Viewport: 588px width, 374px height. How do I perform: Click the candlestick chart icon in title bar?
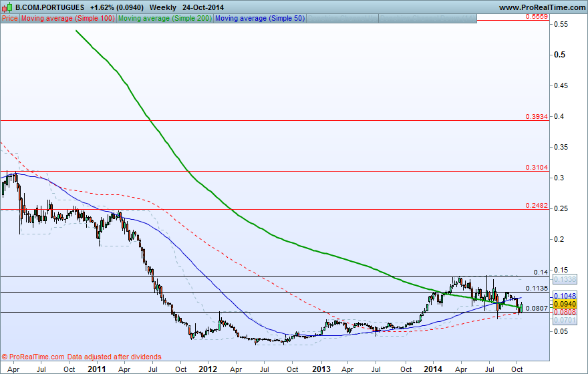(7, 7)
